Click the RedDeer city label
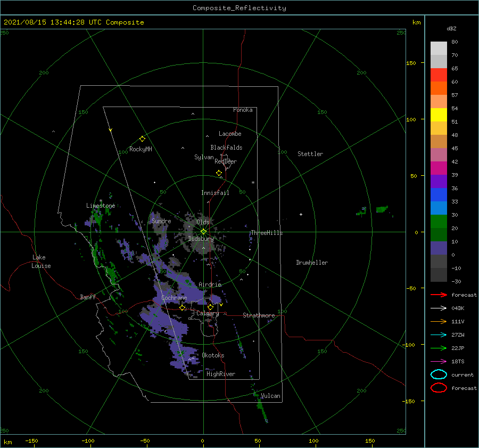Viewport: 479px width, 448px height. tap(226, 161)
